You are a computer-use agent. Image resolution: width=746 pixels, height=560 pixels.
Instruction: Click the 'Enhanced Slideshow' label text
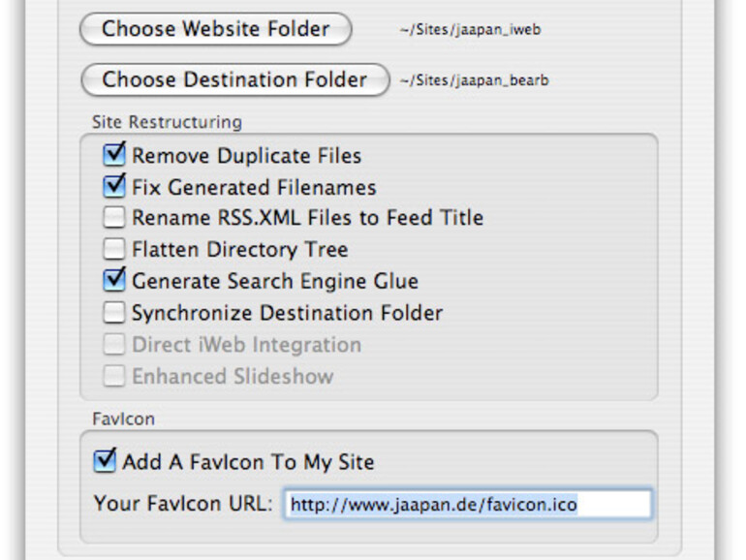coord(233,376)
